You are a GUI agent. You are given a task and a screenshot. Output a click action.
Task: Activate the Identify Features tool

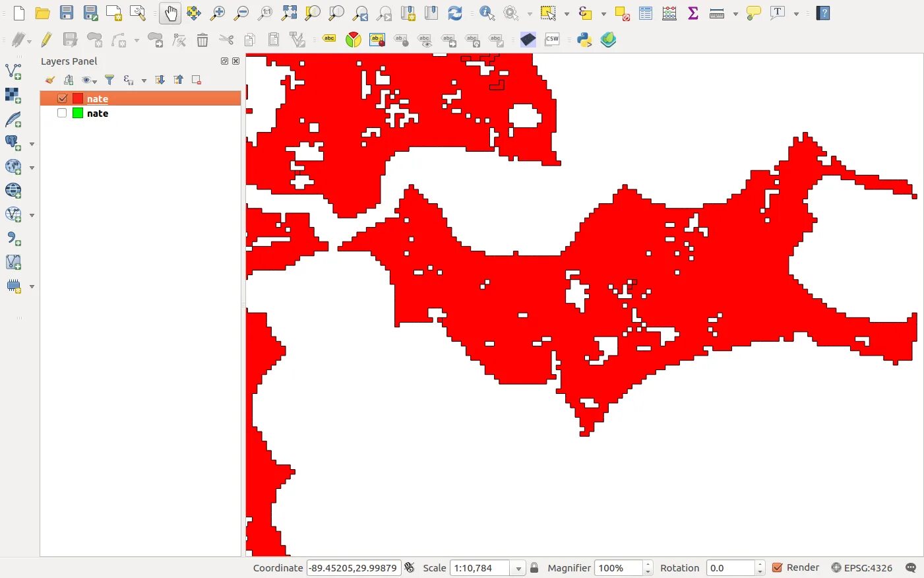(487, 13)
